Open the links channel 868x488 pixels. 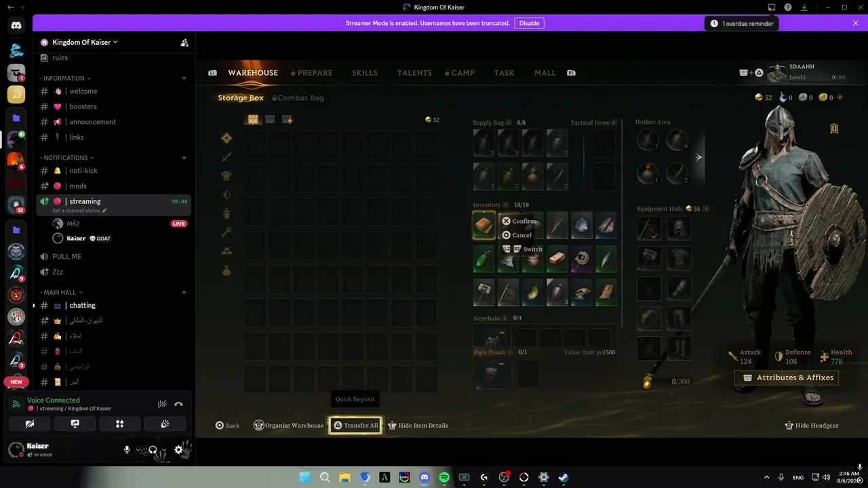tap(113, 137)
